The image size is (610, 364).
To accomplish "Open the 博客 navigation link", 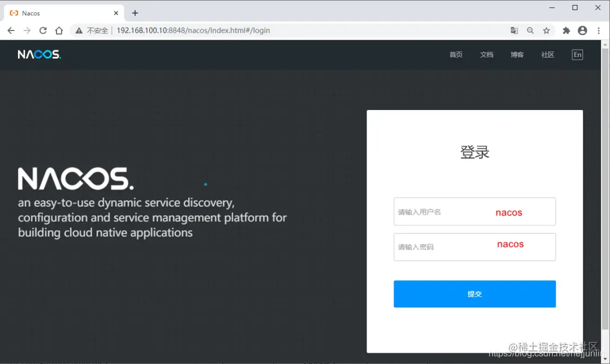I will point(517,54).
